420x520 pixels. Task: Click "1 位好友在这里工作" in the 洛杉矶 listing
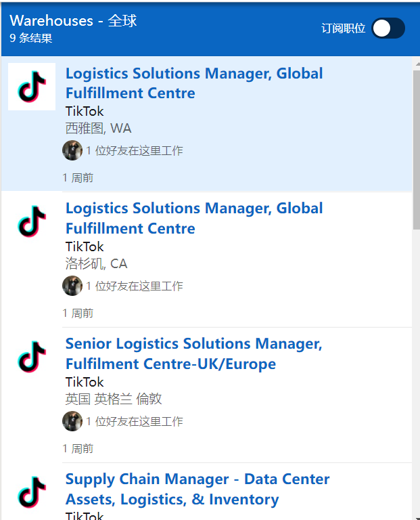(x=134, y=286)
